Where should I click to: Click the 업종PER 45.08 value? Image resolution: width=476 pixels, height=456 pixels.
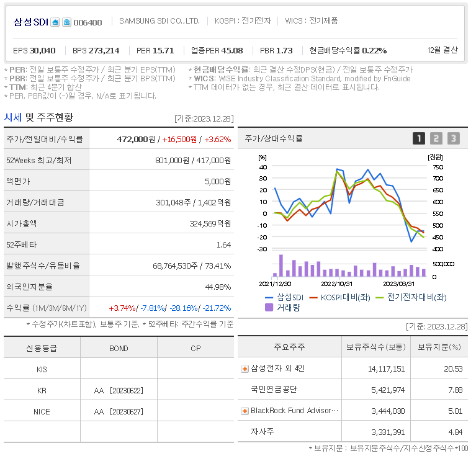pos(232,51)
